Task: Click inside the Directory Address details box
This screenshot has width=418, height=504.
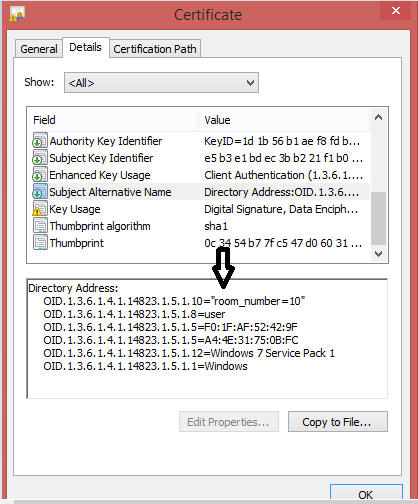Action: (207, 339)
